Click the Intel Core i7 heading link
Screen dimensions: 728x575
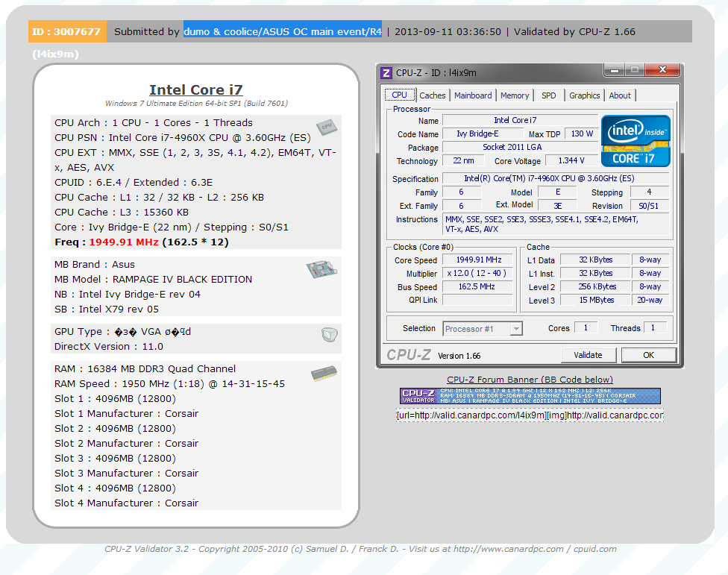pos(196,89)
